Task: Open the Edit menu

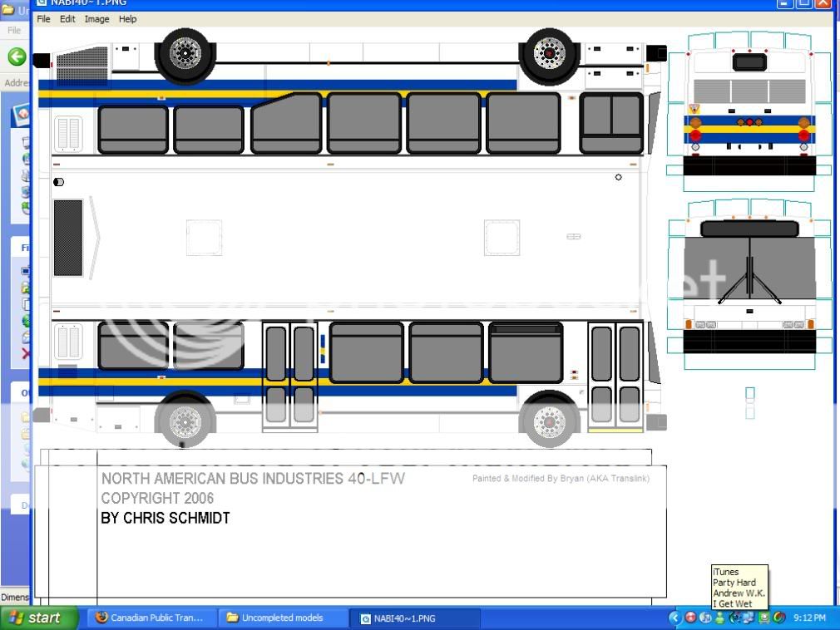Action: click(67, 18)
